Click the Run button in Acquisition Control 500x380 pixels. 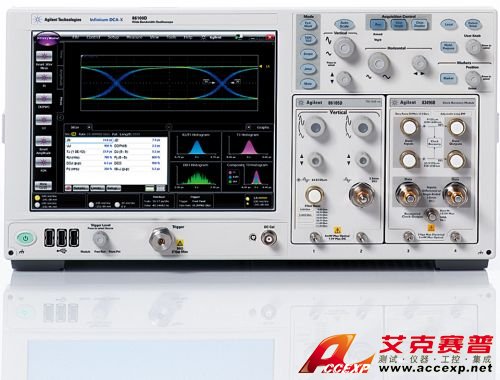pos(378,24)
